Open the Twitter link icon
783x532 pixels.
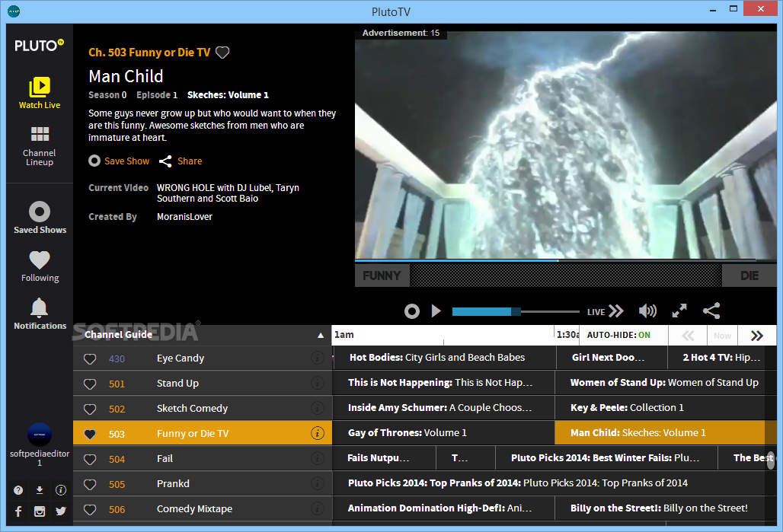coord(61,511)
